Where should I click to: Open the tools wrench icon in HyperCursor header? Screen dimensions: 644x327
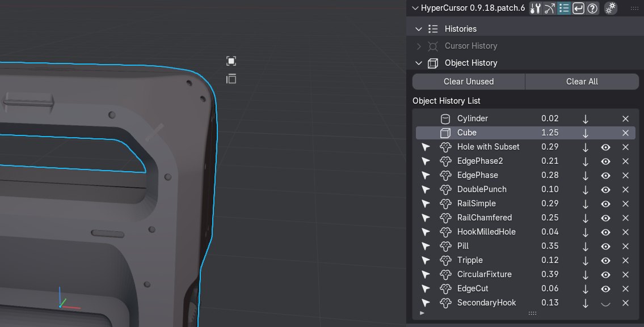(535, 8)
